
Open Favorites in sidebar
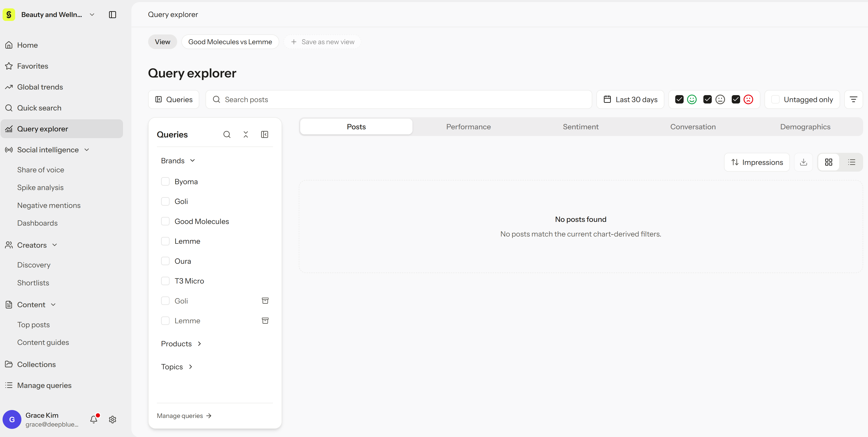(x=62, y=66)
